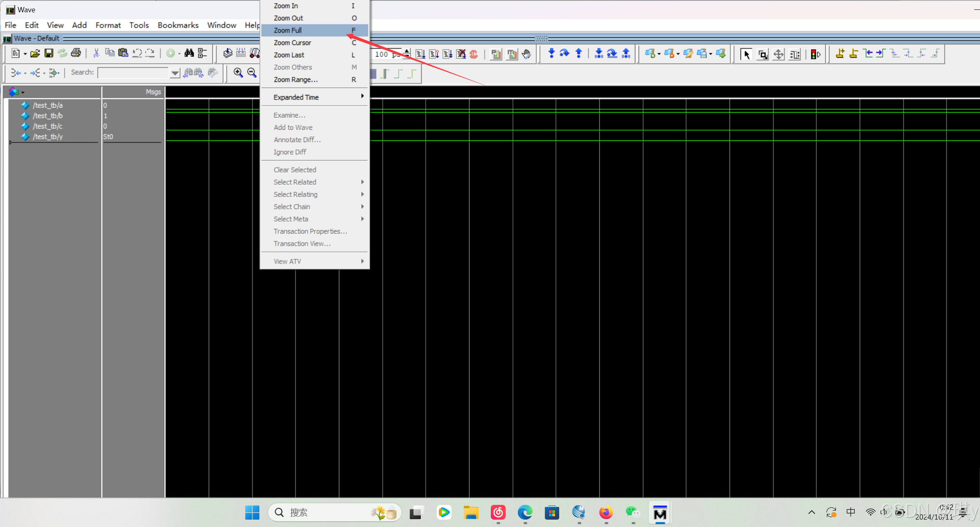Open Microsoft Edge from the taskbar
Viewport: 980px width, 527px height.
point(525,512)
